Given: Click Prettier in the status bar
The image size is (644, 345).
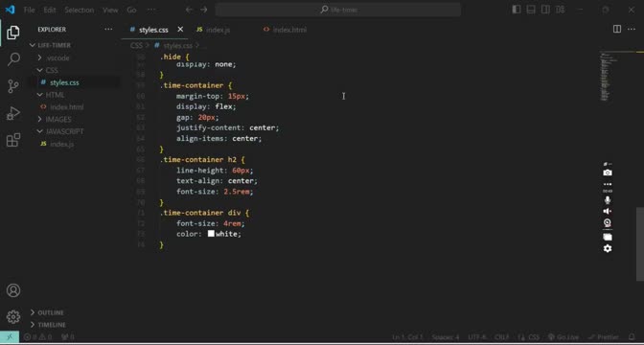Looking at the screenshot, I should coord(605,337).
